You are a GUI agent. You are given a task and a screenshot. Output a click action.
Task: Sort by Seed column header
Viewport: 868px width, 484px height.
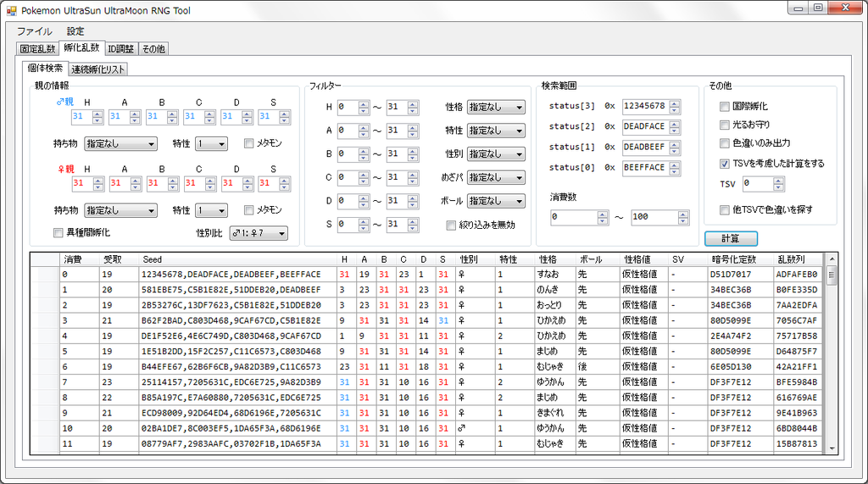pyautogui.click(x=237, y=259)
